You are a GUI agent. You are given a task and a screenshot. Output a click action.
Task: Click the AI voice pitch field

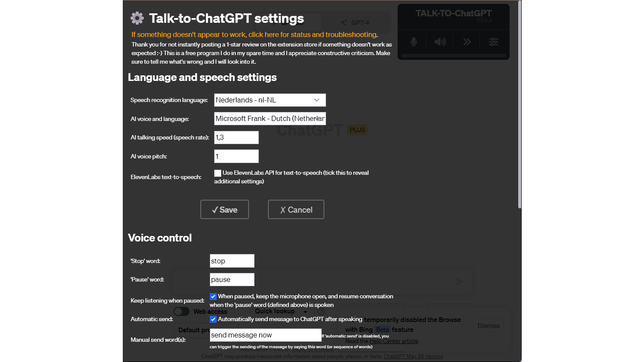pos(236,156)
